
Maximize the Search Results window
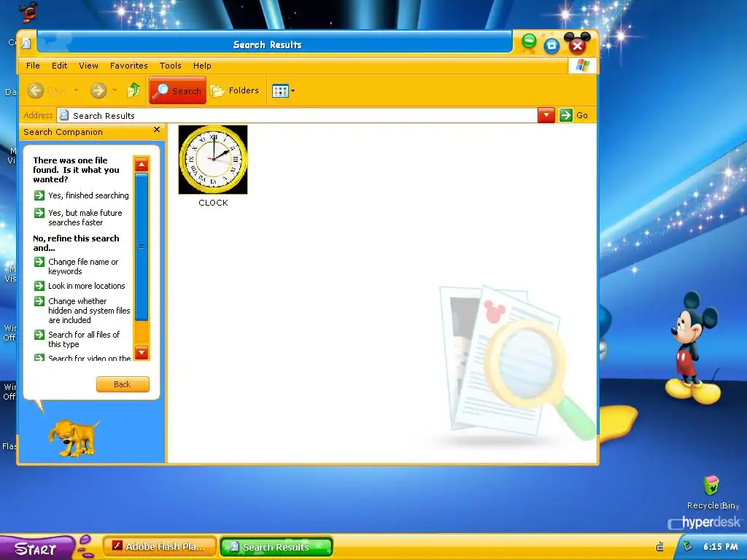pyautogui.click(x=551, y=46)
